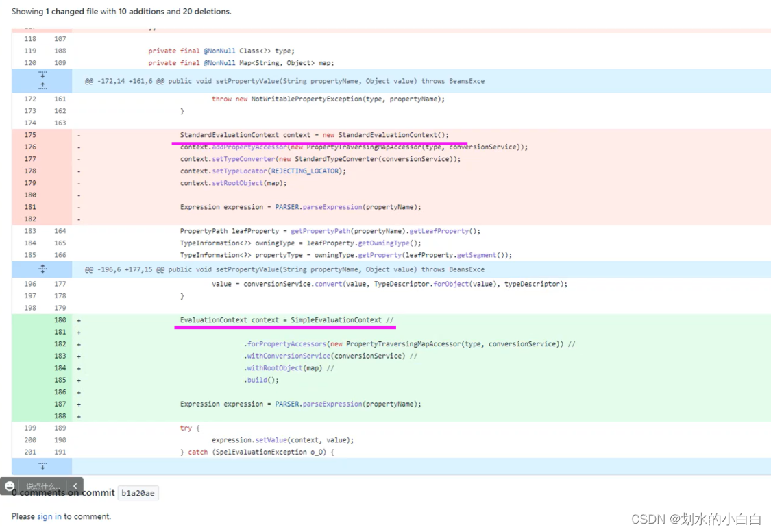Screen dimensions: 771x532
Task: Select deleted line number 176
Action: pos(30,147)
